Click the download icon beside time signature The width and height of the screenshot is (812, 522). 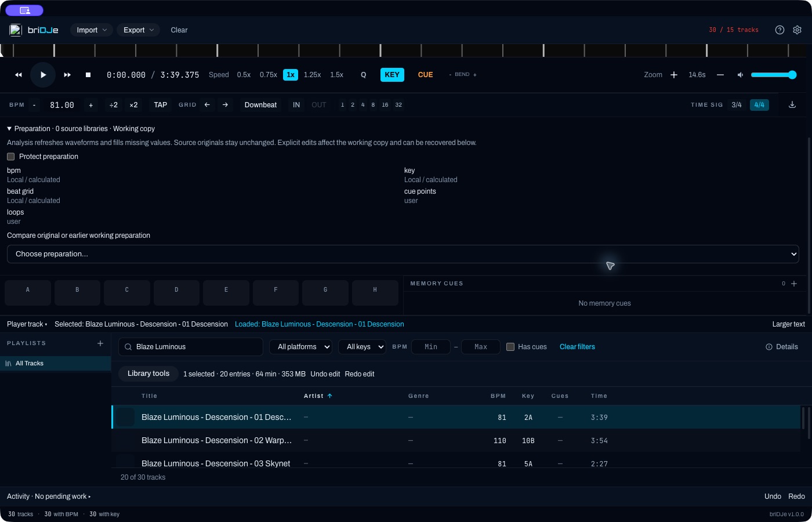tap(792, 105)
